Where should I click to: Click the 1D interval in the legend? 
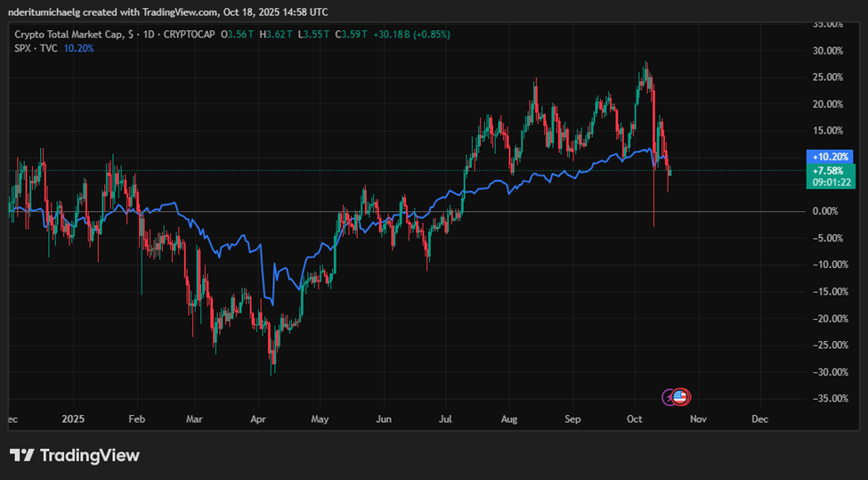coord(149,35)
